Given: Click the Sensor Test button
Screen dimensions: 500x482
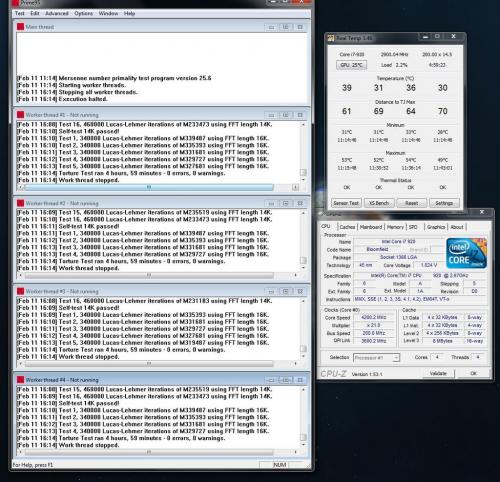Looking at the screenshot, I should (x=346, y=203).
